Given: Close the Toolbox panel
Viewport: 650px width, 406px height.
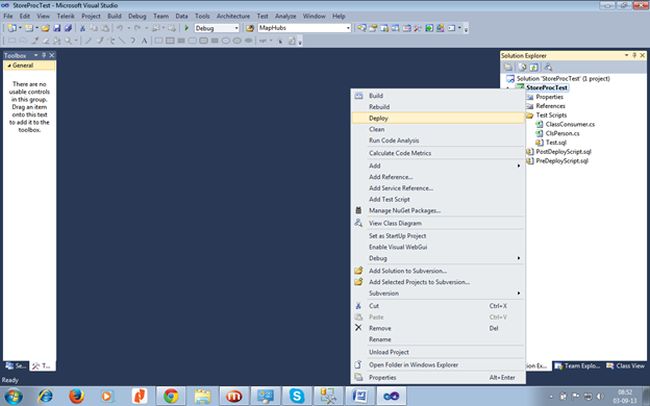Looking at the screenshot, I should point(52,55).
